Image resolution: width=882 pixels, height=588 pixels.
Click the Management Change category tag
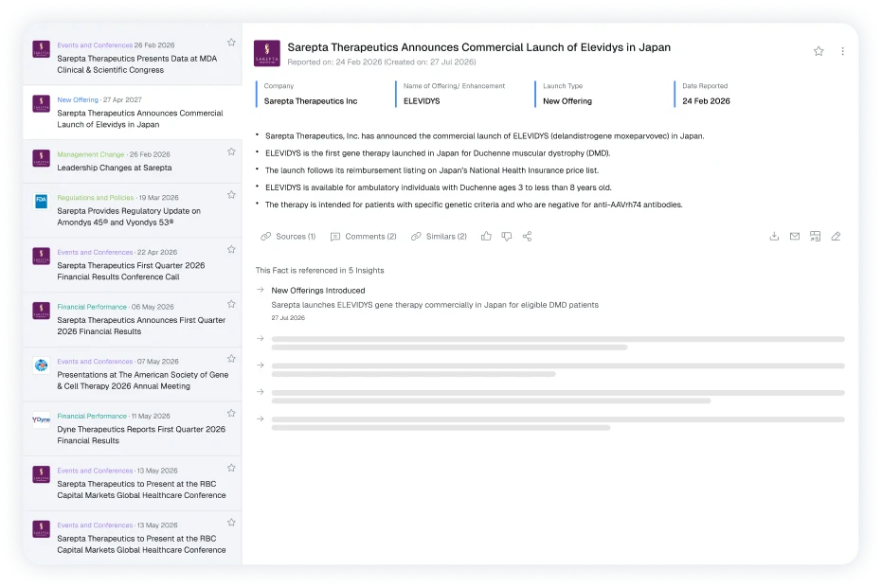point(91,154)
